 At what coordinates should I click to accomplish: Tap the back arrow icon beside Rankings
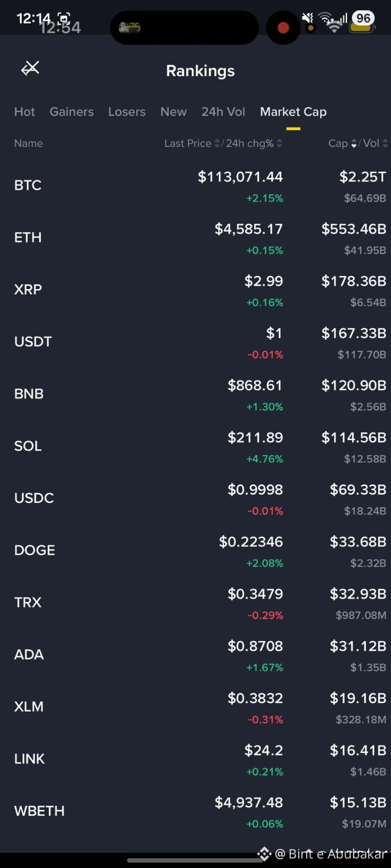[x=30, y=68]
